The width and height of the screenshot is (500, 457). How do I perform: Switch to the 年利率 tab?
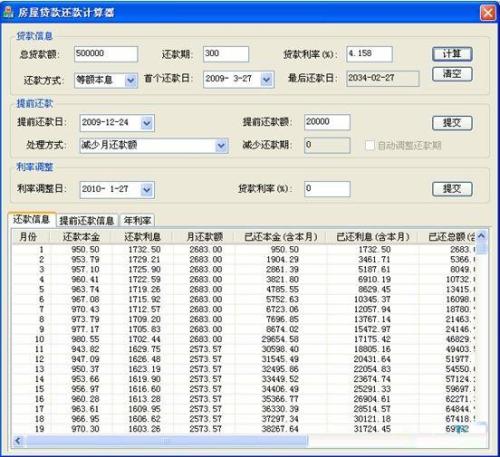tap(137, 220)
